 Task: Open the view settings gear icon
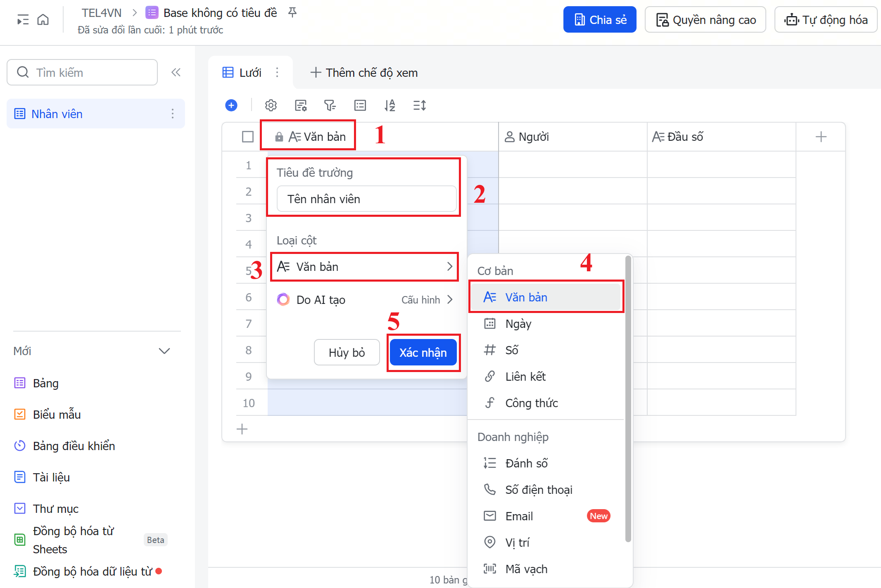tap(271, 105)
